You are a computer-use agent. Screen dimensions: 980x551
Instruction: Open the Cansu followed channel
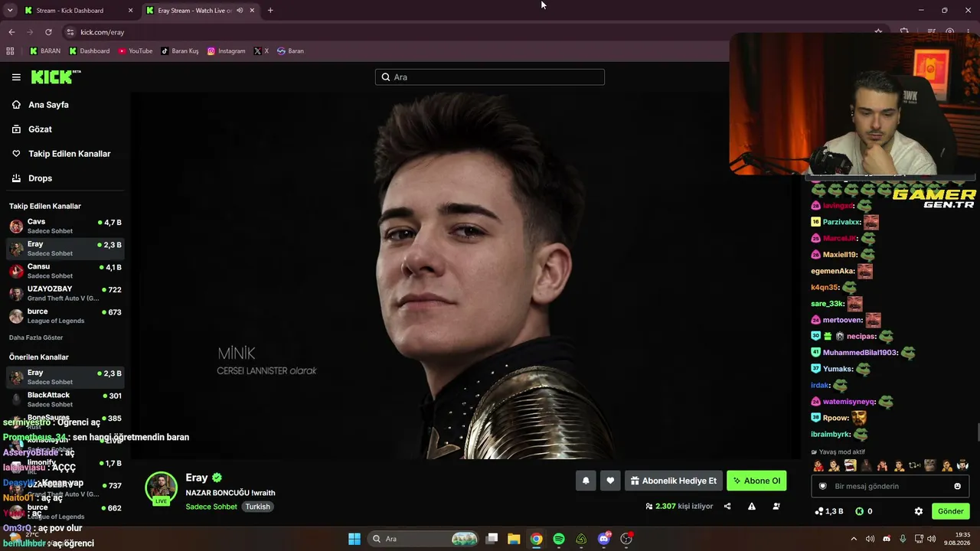[x=65, y=271]
